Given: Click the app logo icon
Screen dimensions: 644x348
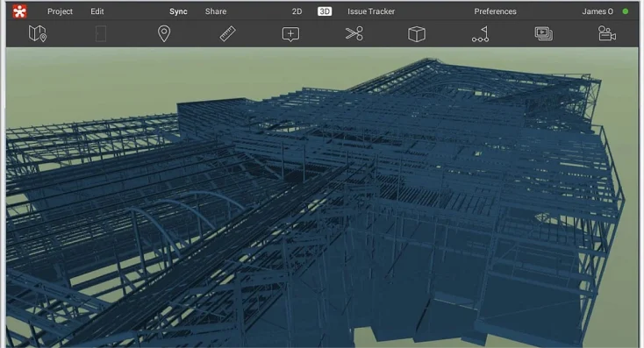Looking at the screenshot, I should click(19, 11).
